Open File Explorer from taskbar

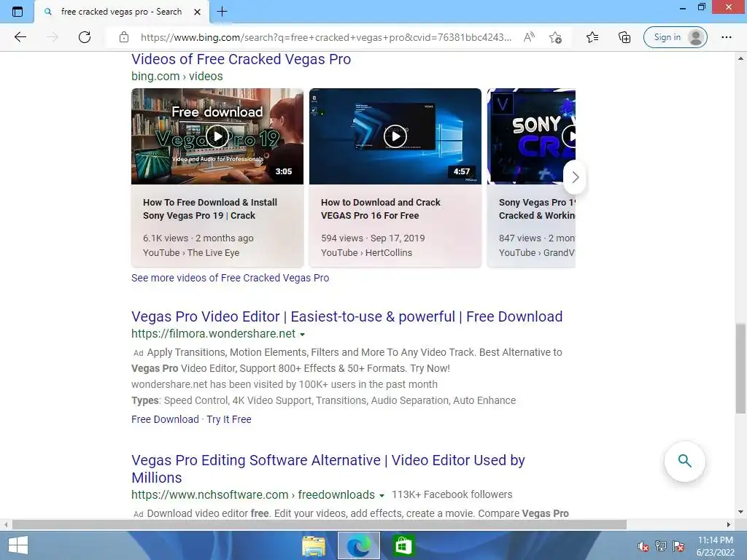click(314, 545)
